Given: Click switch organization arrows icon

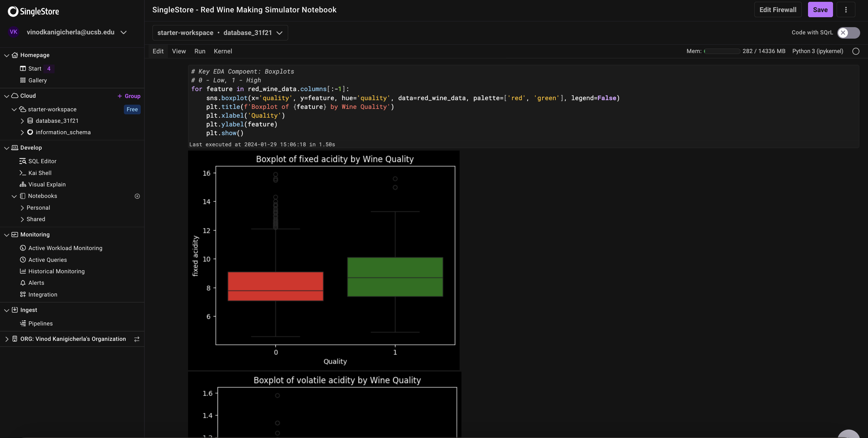Looking at the screenshot, I should tap(137, 339).
